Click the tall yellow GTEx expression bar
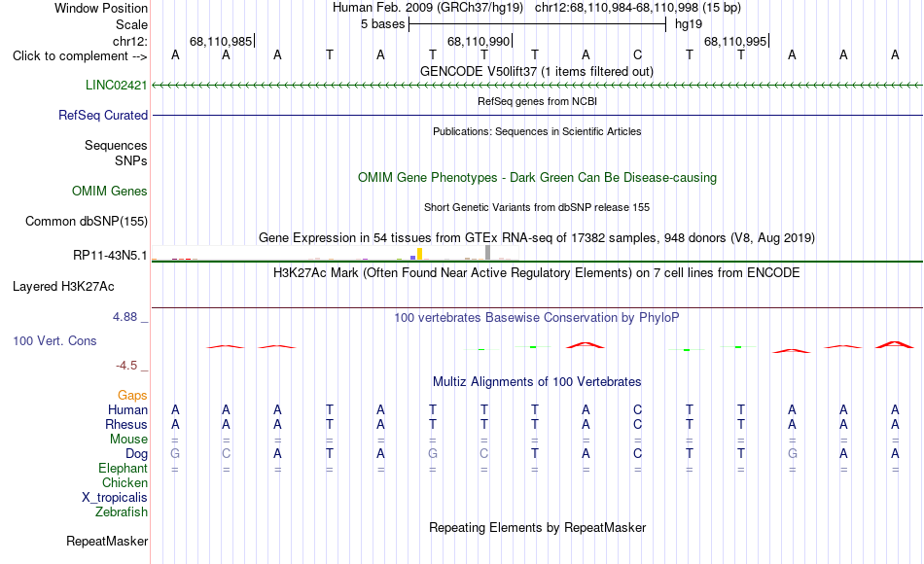 [x=419, y=254]
